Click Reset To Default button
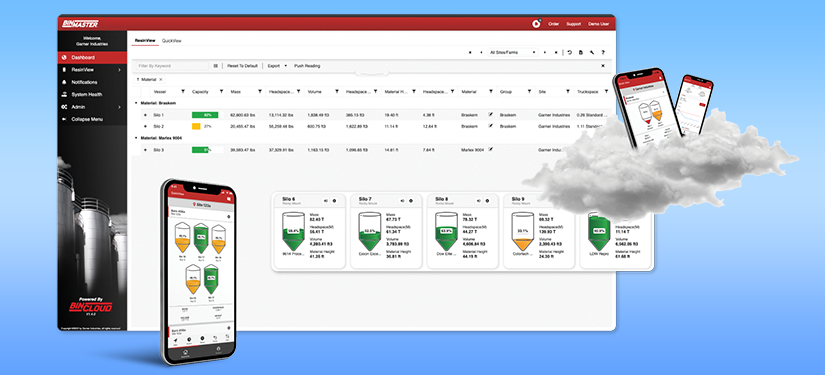Screen dimensions: 825x375 243,66
